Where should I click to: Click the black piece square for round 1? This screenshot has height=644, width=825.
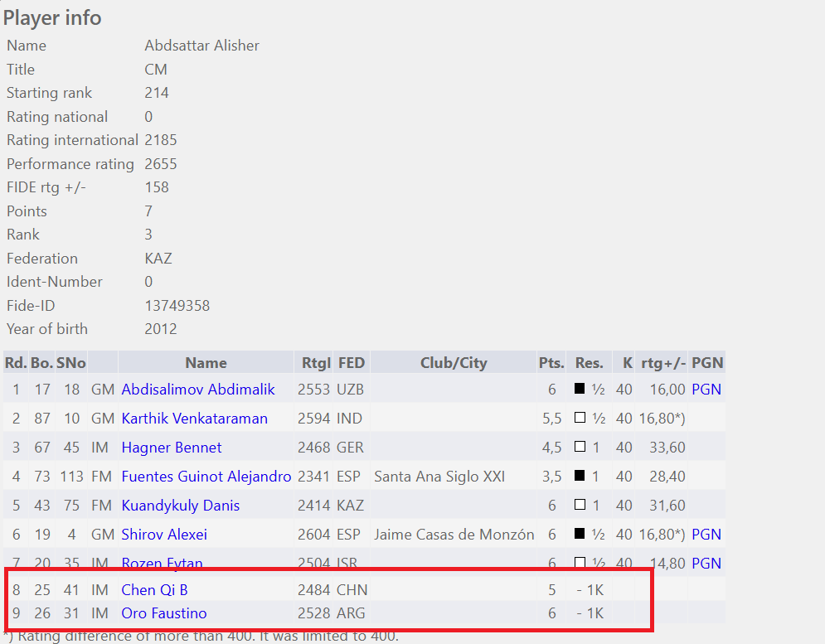(x=580, y=388)
